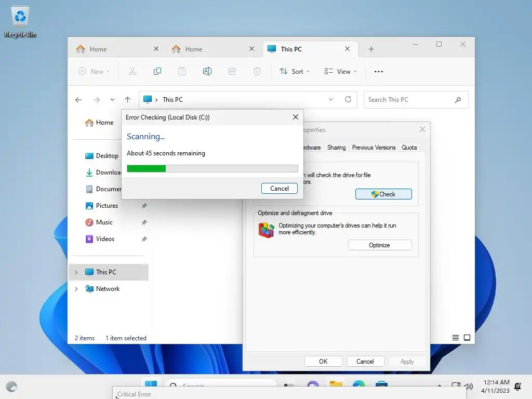Open the New dropdown in toolbar
The image size is (532, 399).
[x=95, y=71]
